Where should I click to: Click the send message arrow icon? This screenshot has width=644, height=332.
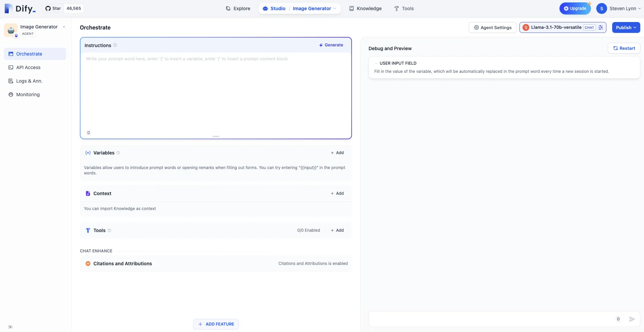pos(631,319)
